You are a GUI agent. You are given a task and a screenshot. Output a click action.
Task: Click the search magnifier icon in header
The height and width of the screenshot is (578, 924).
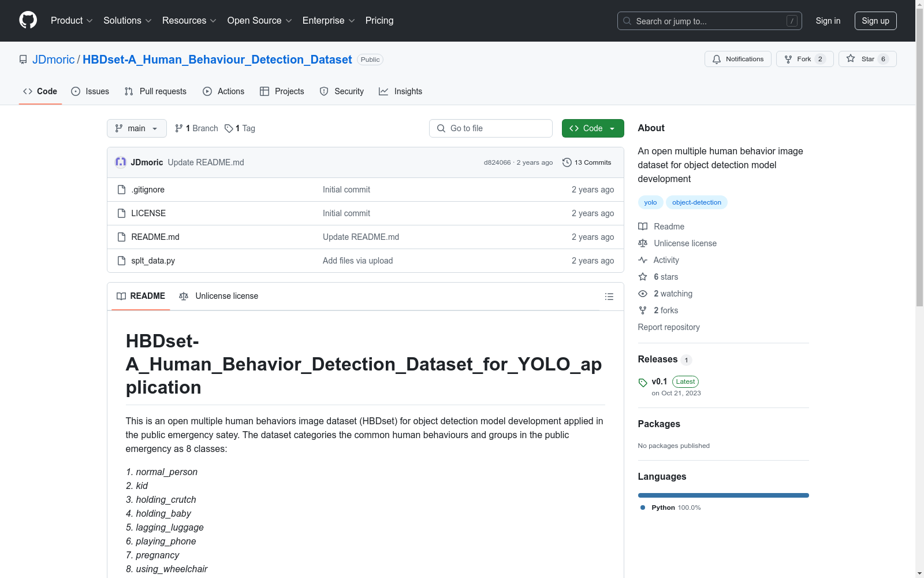[x=627, y=21]
